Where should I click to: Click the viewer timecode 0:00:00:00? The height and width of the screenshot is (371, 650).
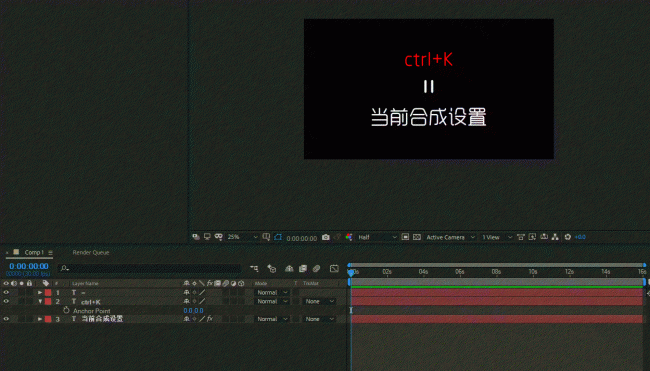[302, 238]
